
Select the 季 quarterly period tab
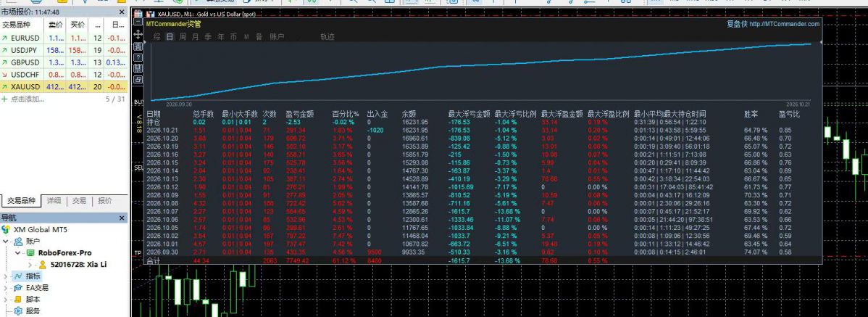point(208,36)
